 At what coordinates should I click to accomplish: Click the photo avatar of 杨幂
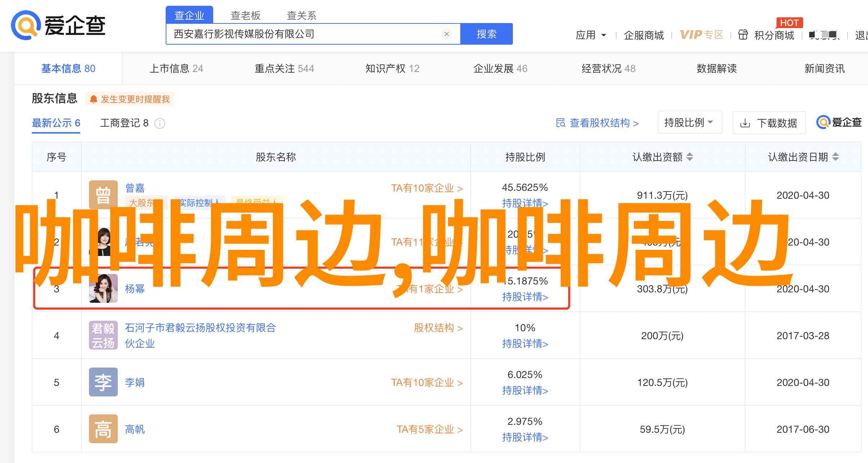(103, 289)
